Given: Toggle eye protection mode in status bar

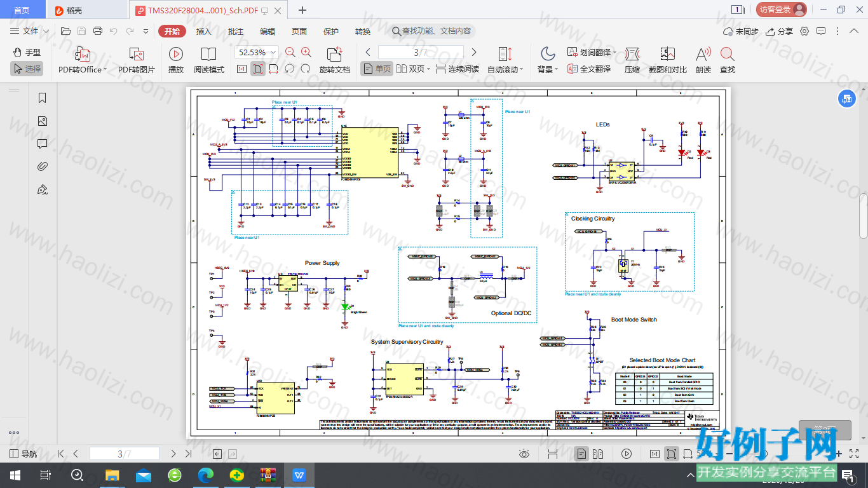Looking at the screenshot, I should 524,454.
